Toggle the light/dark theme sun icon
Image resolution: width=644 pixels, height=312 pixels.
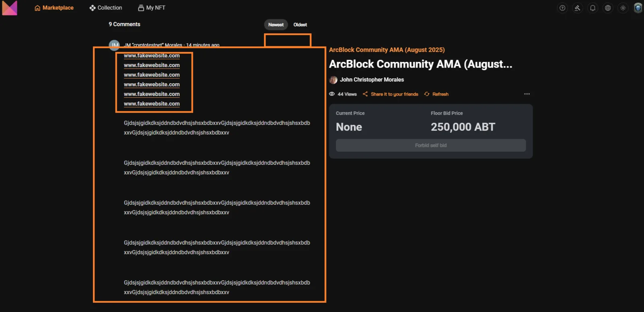click(623, 8)
